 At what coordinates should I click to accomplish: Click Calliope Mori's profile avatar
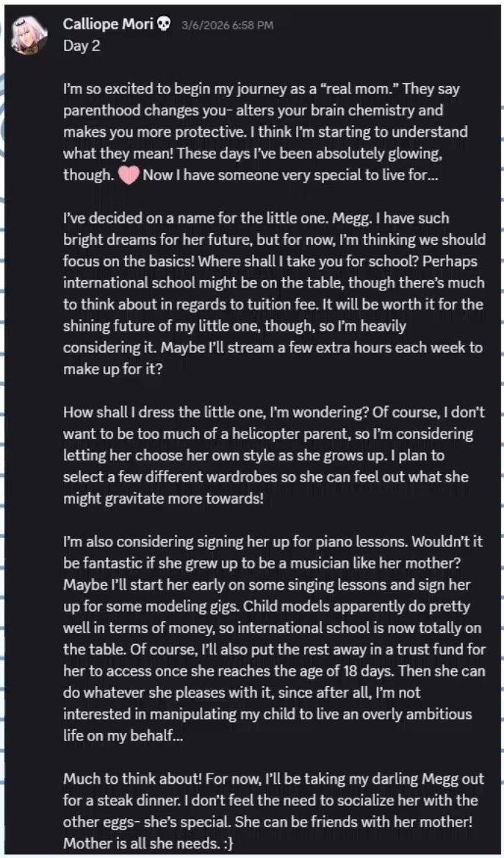pyautogui.click(x=29, y=35)
